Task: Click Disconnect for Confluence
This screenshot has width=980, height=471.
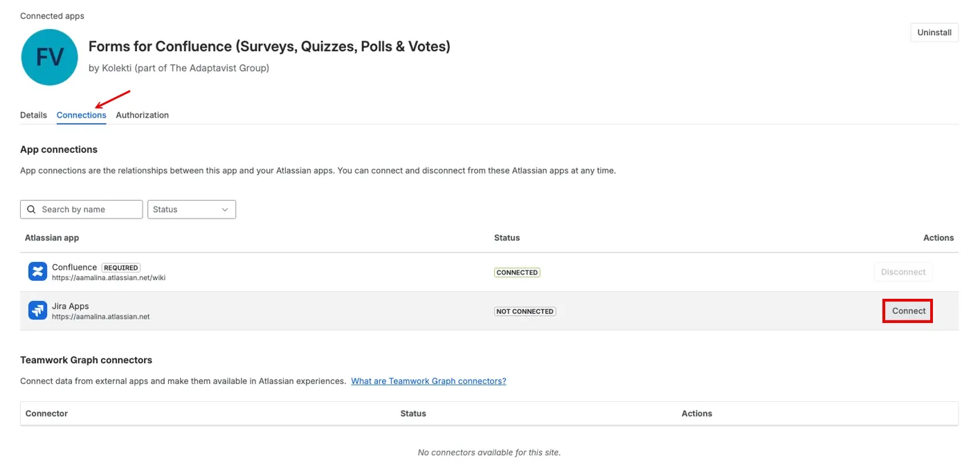Action: click(903, 272)
